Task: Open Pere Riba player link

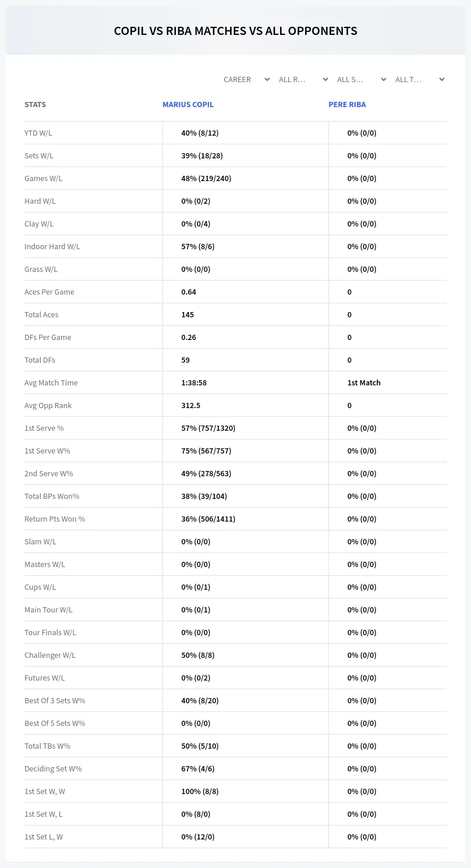Action: tap(347, 104)
